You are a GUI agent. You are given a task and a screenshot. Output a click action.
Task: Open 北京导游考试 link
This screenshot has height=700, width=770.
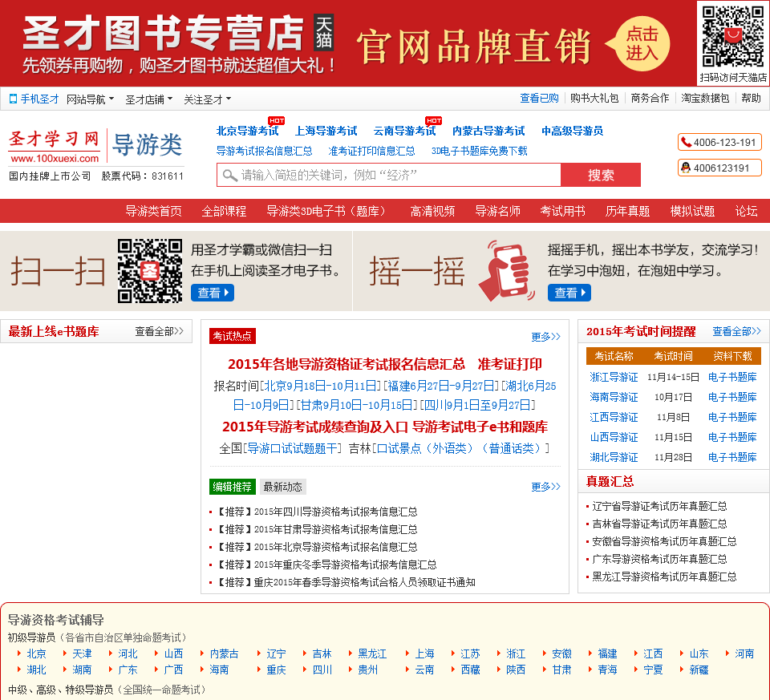click(248, 131)
